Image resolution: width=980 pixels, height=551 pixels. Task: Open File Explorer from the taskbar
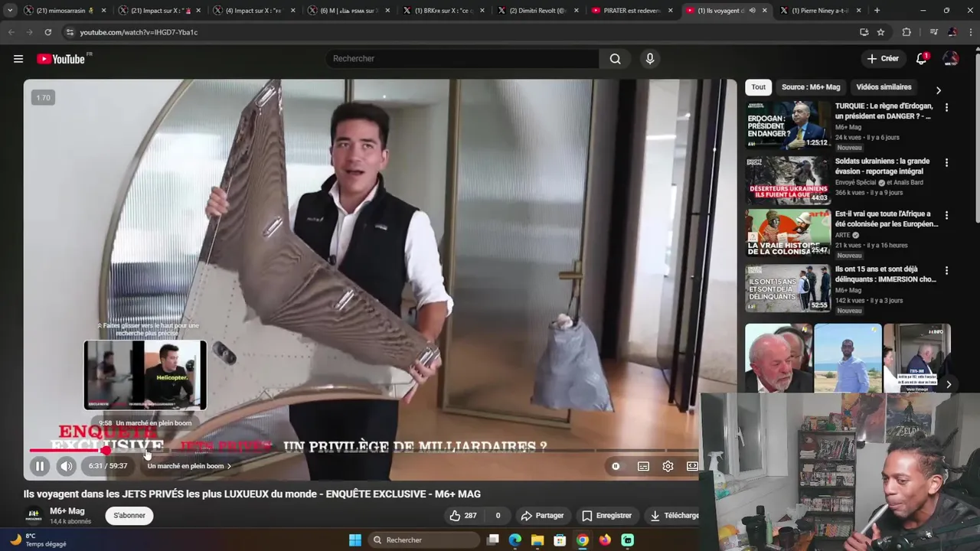[x=537, y=540]
